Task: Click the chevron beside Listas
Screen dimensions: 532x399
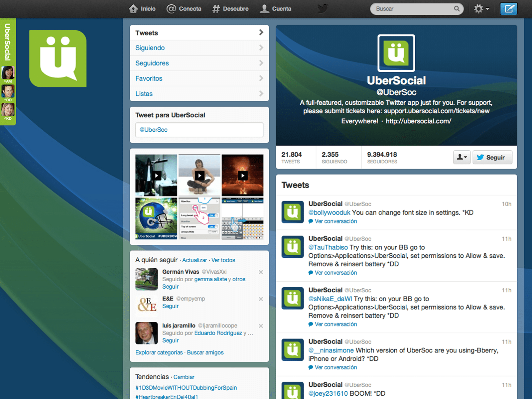Action: (x=261, y=93)
